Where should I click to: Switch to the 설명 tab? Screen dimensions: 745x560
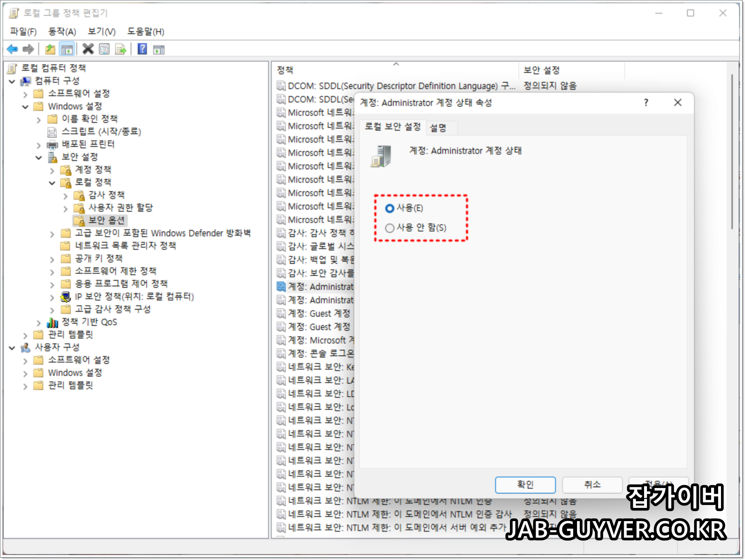click(x=438, y=128)
